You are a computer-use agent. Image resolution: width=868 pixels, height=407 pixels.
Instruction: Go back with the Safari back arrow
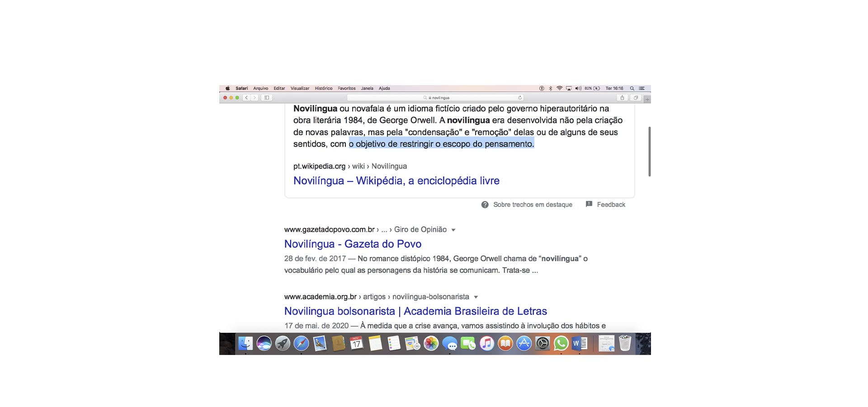pos(246,98)
